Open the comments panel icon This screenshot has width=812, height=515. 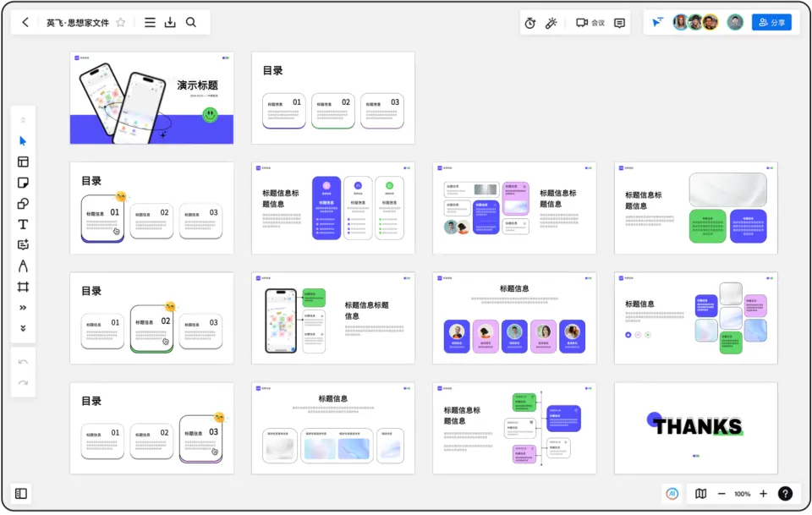[x=619, y=23]
